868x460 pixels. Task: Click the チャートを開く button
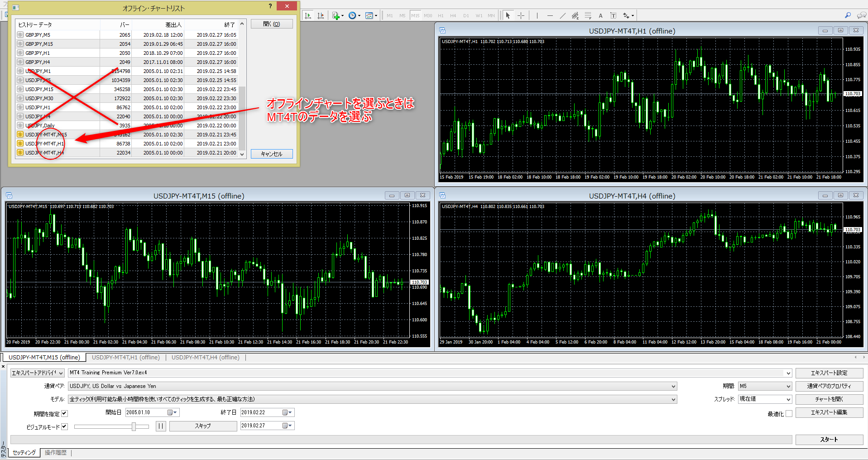(829, 399)
